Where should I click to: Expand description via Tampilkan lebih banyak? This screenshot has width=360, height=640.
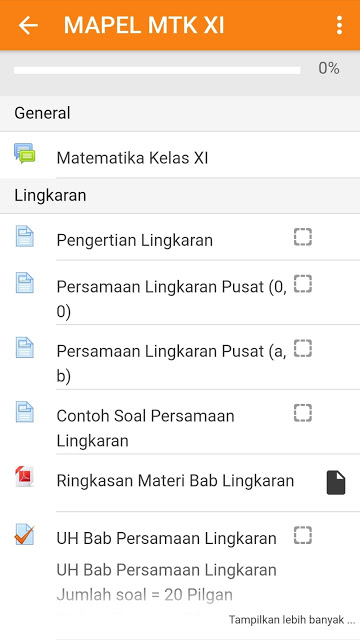tap(292, 620)
